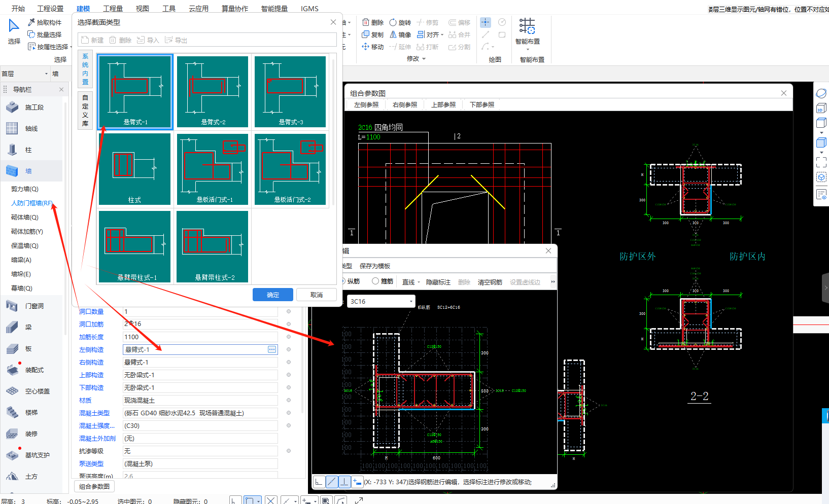Open the 装配式 category
Screen dimensions: 829x504
click(31, 370)
